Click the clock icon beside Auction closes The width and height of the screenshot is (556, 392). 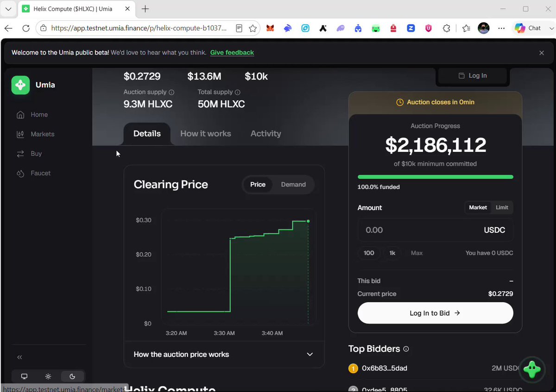[x=400, y=102]
